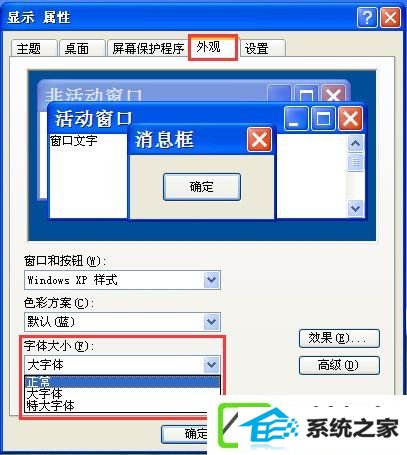This screenshot has height=455, width=407.
Task: Select 大字体 option in the list
Action: (x=122, y=394)
